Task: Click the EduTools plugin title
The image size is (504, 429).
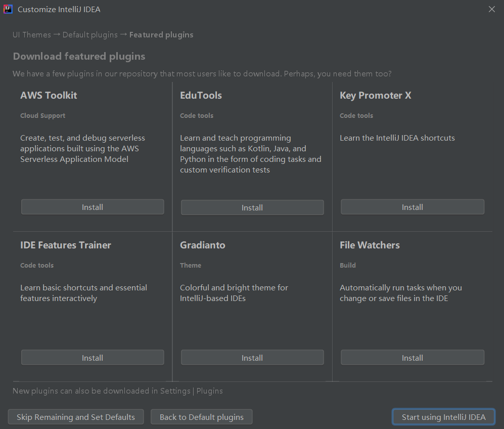Action: (201, 95)
